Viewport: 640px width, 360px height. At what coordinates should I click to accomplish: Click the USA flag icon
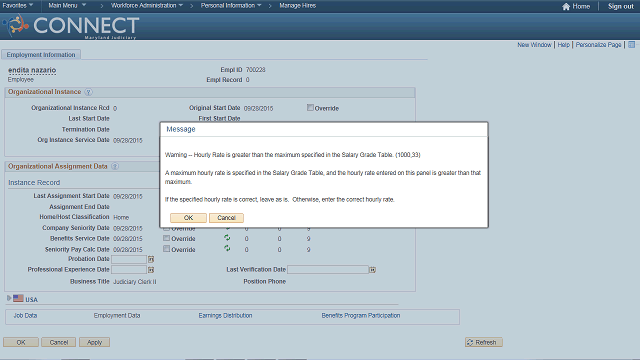pyautogui.click(x=18, y=298)
